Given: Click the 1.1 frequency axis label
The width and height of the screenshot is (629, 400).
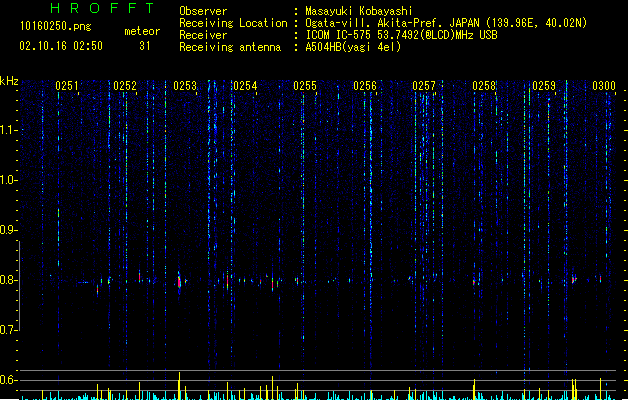Looking at the screenshot, I should tap(8, 130).
